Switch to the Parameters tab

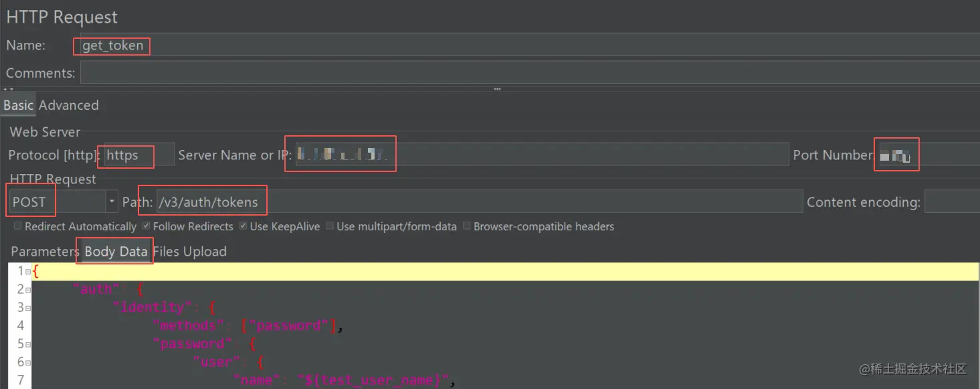44,252
